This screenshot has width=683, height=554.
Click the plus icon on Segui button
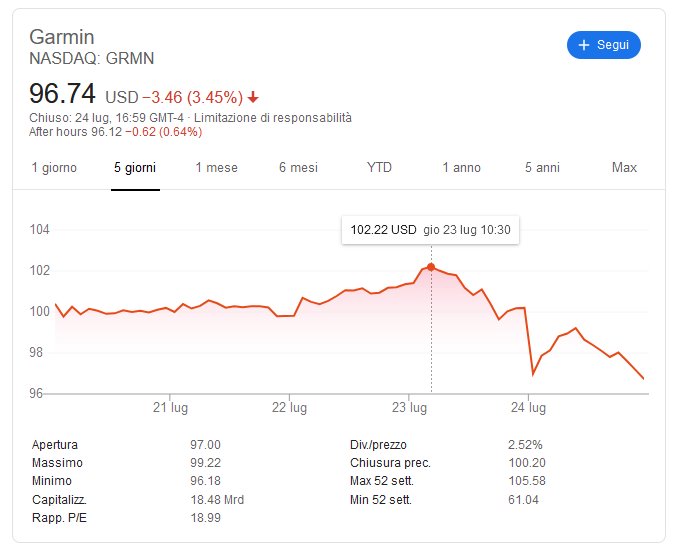584,45
